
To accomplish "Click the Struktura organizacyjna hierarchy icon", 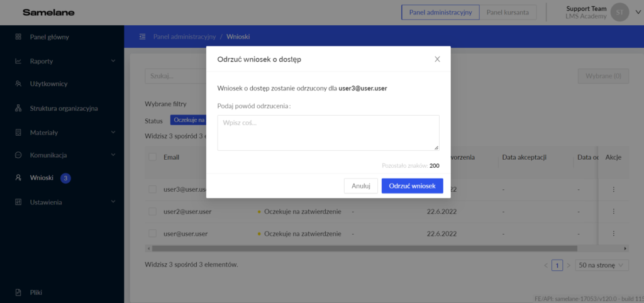I will click(x=18, y=108).
